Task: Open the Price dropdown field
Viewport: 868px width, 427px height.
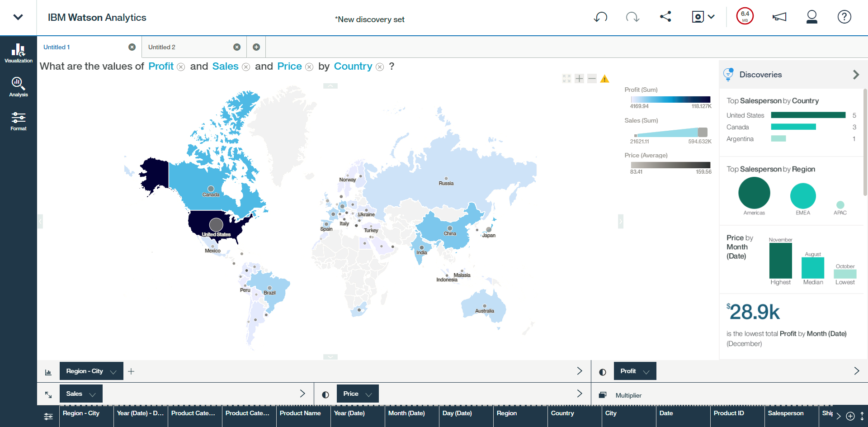Action: [x=358, y=394]
